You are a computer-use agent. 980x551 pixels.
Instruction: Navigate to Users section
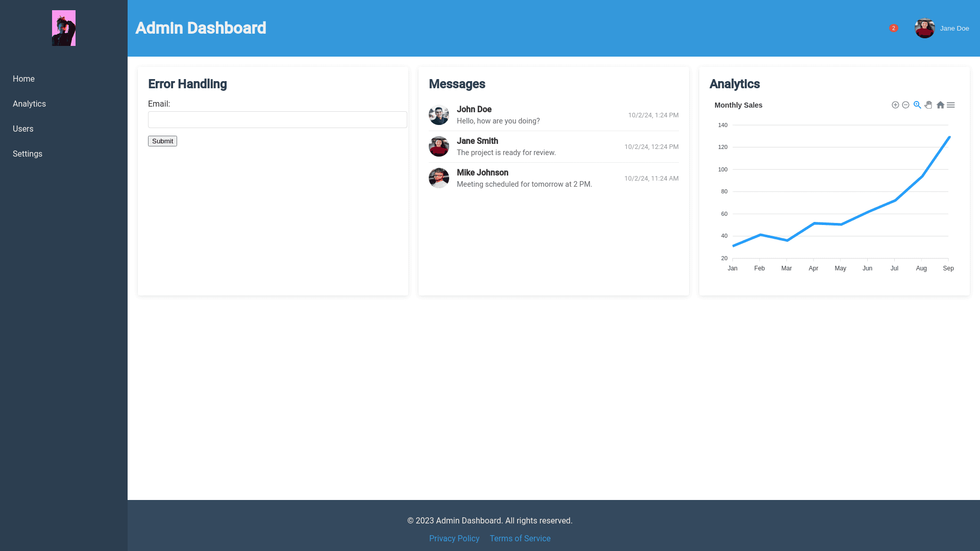[x=23, y=129]
